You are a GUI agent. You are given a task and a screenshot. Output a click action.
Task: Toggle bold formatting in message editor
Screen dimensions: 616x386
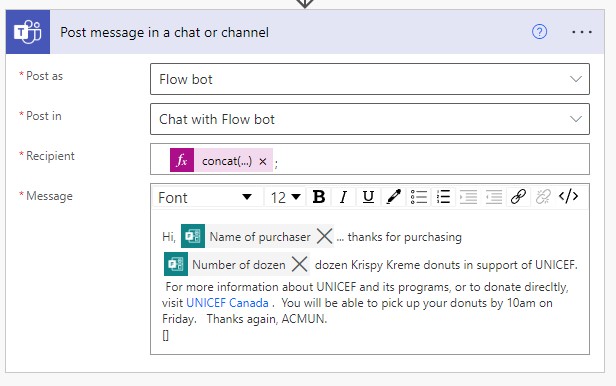[x=319, y=197]
